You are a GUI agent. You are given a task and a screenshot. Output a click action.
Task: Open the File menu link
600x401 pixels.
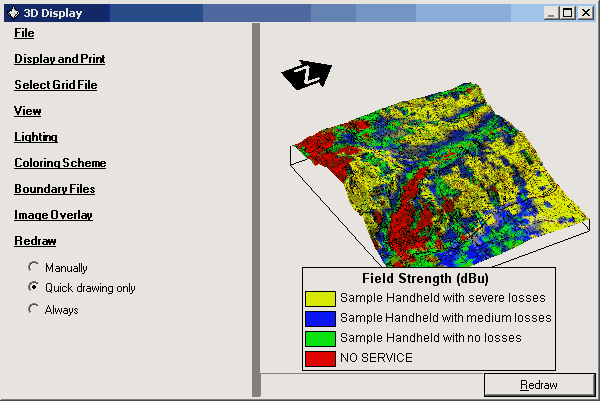tap(24, 33)
